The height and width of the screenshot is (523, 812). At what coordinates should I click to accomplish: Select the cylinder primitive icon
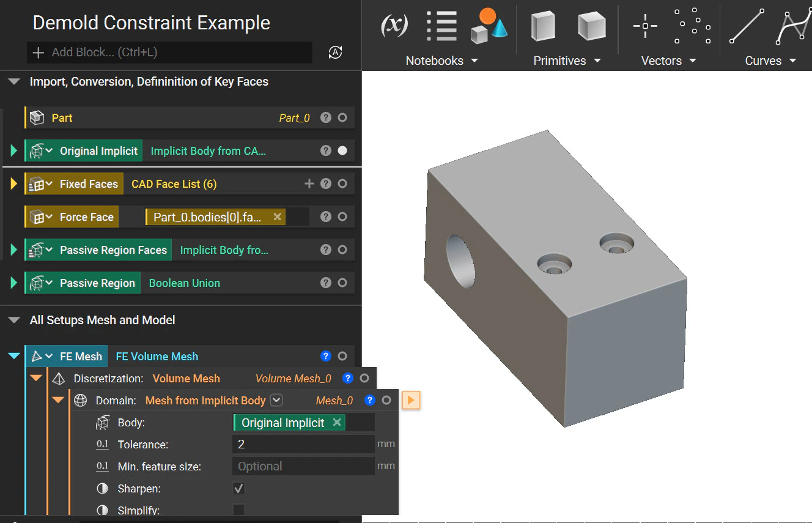coord(542,26)
